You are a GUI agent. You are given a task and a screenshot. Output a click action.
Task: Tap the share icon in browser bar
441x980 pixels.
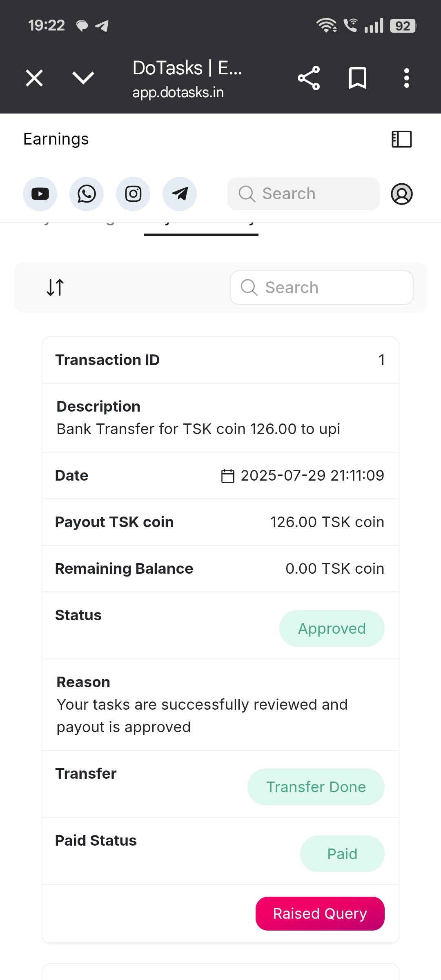309,78
